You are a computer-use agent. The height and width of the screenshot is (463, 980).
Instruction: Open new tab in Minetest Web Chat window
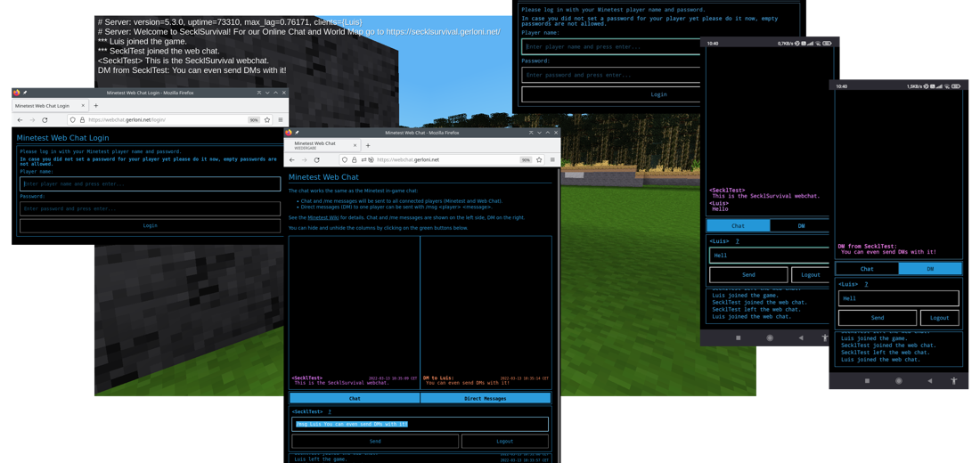click(x=367, y=145)
